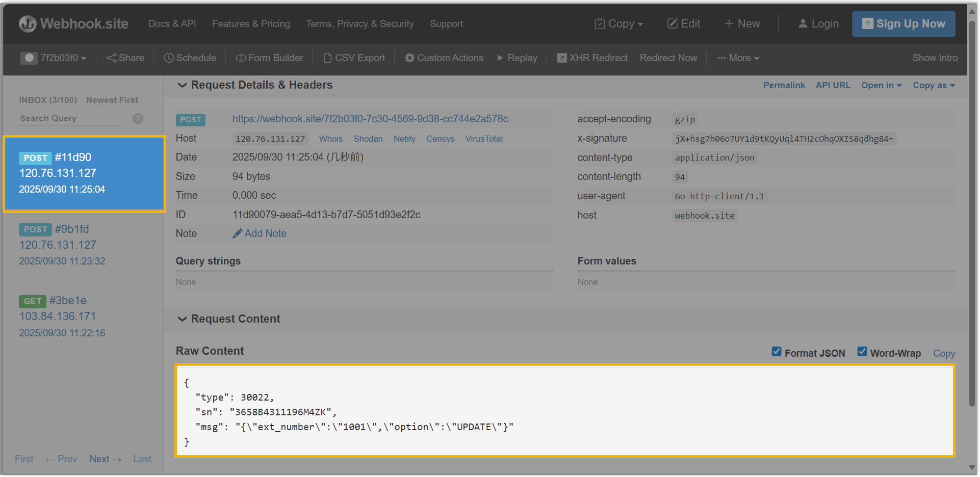Toggle the Format JSON checkbox

pos(777,352)
